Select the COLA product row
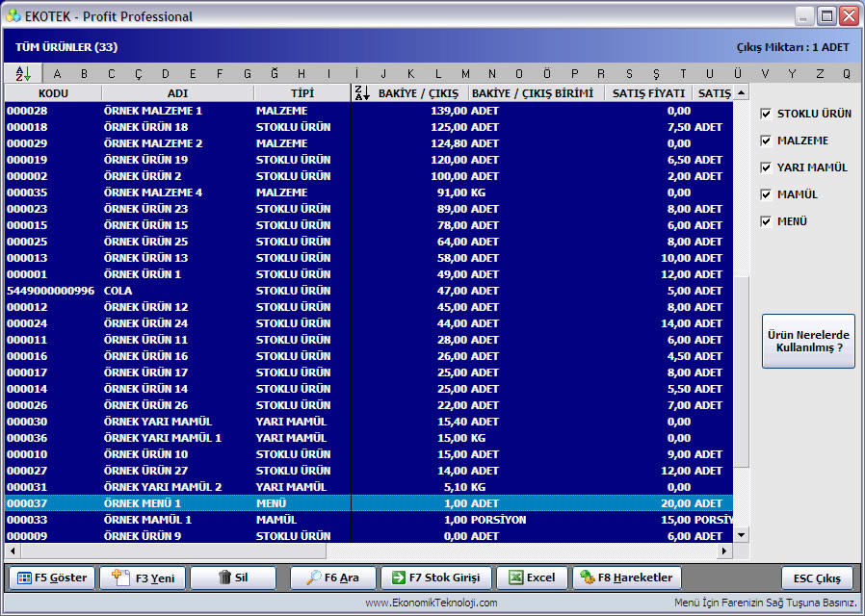This screenshot has width=865, height=616. pos(369,291)
